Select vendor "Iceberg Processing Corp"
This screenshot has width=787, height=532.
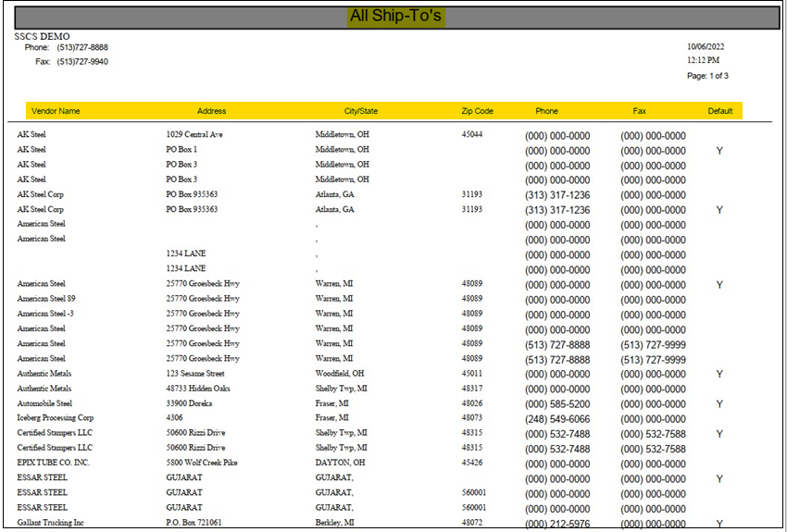56,417
